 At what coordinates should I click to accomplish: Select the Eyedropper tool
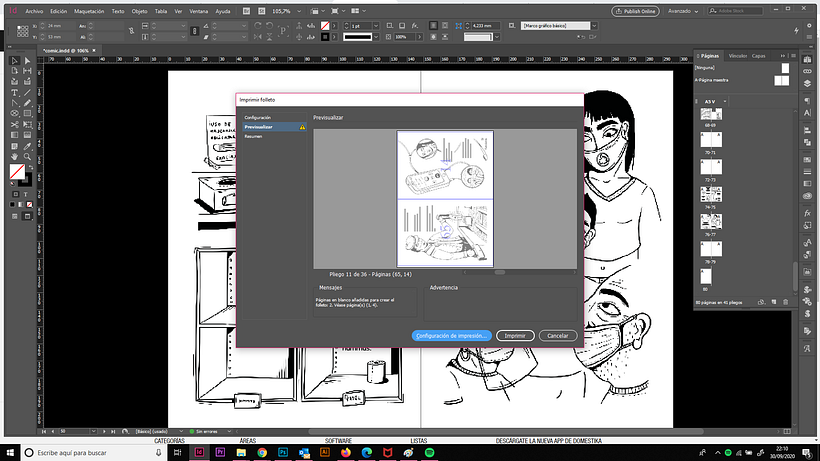point(27,146)
